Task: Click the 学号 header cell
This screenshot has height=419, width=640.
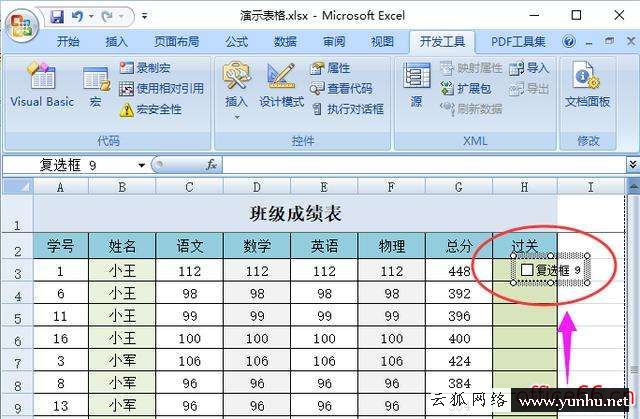Action: 60,246
